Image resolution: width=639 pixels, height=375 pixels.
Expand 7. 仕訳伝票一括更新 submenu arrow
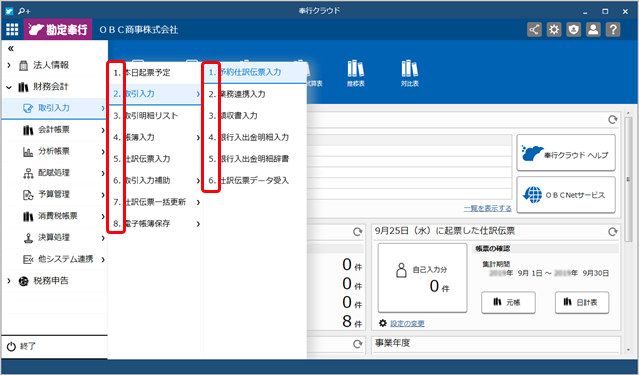pyautogui.click(x=198, y=202)
